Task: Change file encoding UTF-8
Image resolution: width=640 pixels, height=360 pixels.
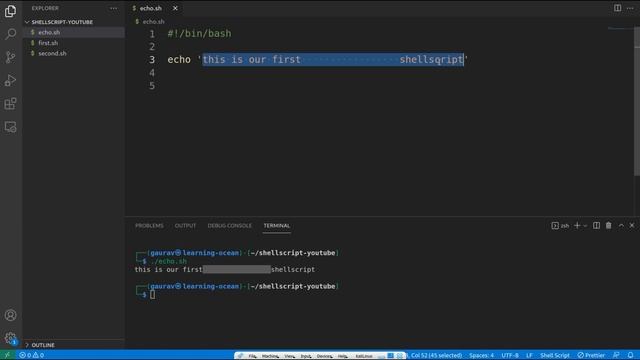Action: pyautogui.click(x=510, y=355)
